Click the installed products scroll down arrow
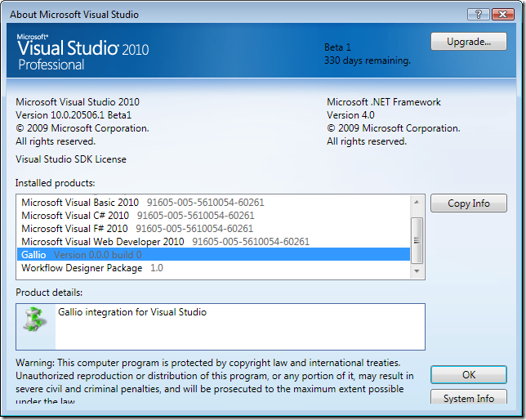The height and width of the screenshot is (420, 526). pyautogui.click(x=417, y=270)
